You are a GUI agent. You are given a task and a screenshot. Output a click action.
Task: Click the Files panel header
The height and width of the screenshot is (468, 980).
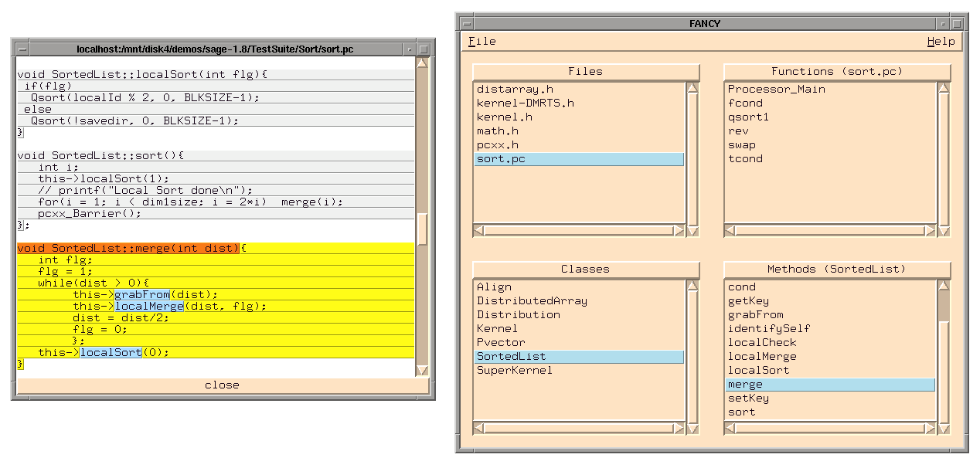pyautogui.click(x=585, y=72)
